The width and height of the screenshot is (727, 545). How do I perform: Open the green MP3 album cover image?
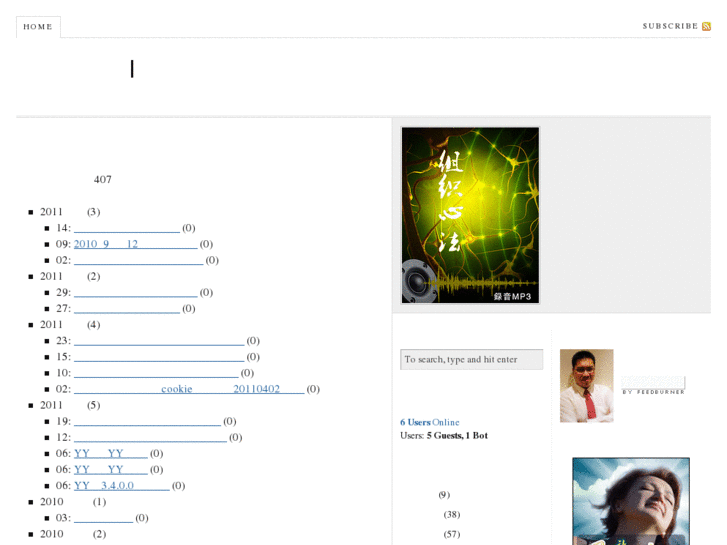tap(470, 215)
